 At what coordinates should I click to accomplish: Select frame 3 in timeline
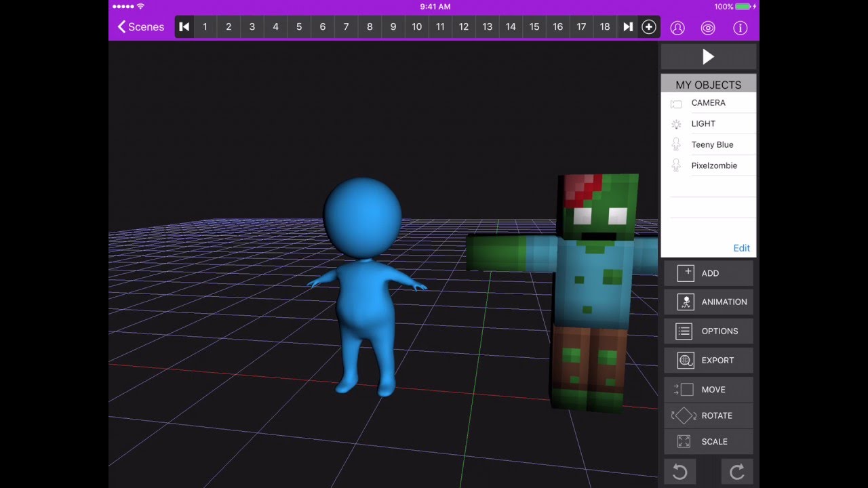(252, 26)
